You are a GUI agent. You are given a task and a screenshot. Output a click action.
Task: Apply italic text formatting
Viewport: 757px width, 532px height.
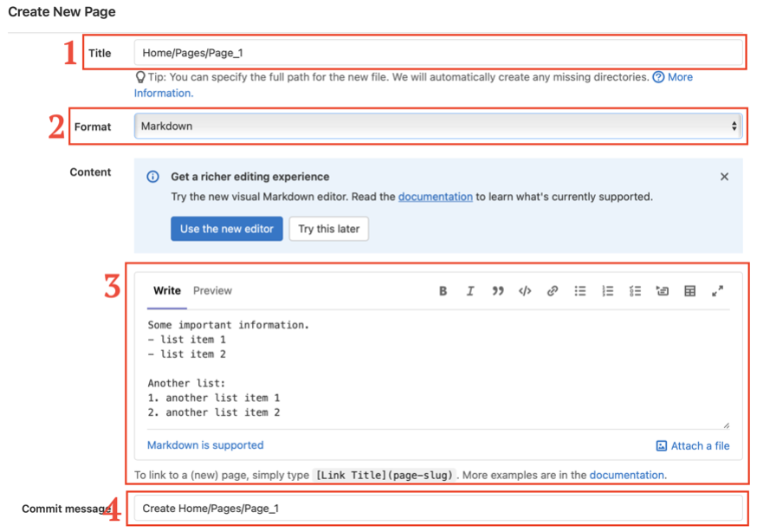tap(469, 291)
